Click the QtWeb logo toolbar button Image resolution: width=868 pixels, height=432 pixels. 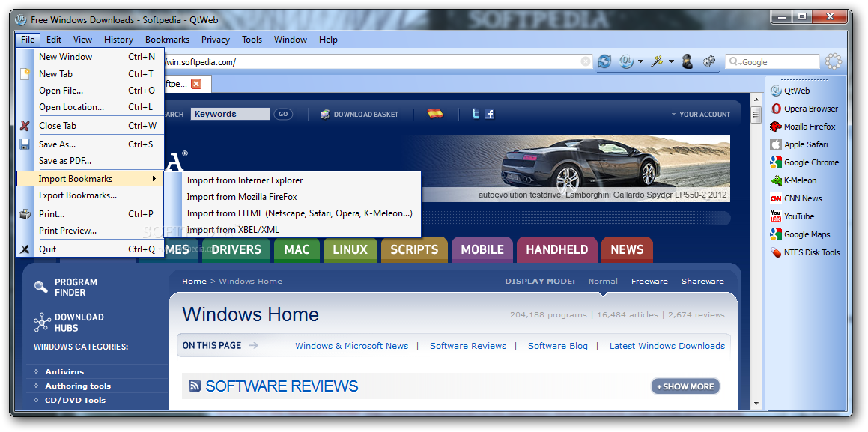pos(626,61)
